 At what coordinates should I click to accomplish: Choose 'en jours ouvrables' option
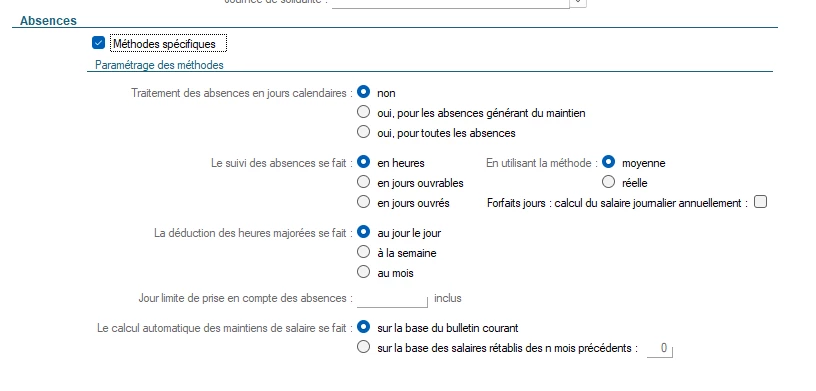(x=363, y=182)
